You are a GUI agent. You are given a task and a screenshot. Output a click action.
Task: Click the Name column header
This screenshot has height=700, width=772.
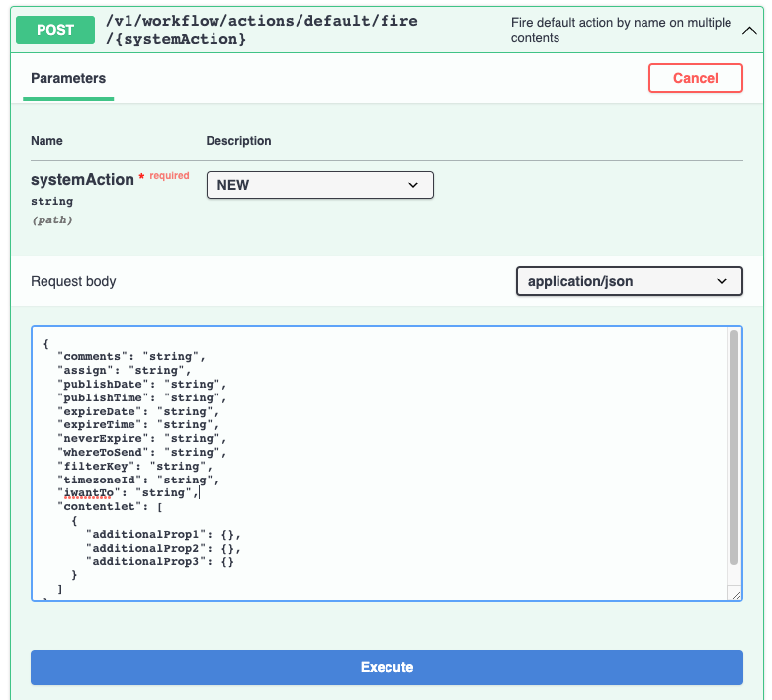click(46, 141)
